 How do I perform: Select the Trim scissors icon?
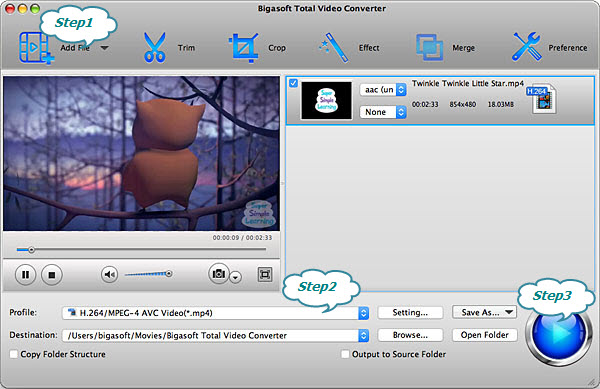click(x=155, y=47)
